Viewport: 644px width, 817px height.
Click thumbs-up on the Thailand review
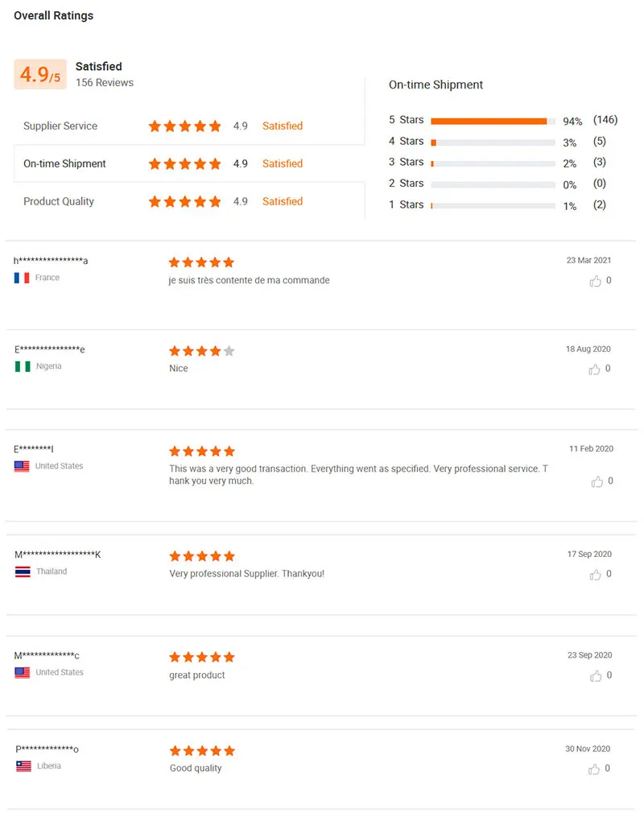[x=596, y=575]
